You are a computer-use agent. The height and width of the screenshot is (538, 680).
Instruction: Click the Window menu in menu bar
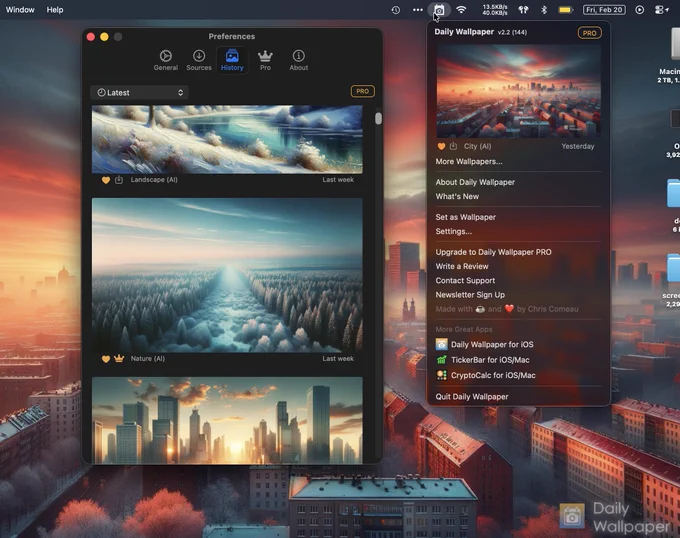click(20, 10)
